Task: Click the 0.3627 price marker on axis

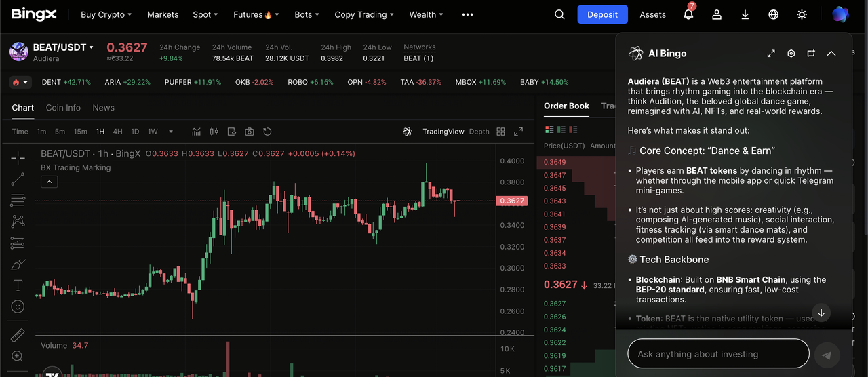Action: pyautogui.click(x=511, y=201)
